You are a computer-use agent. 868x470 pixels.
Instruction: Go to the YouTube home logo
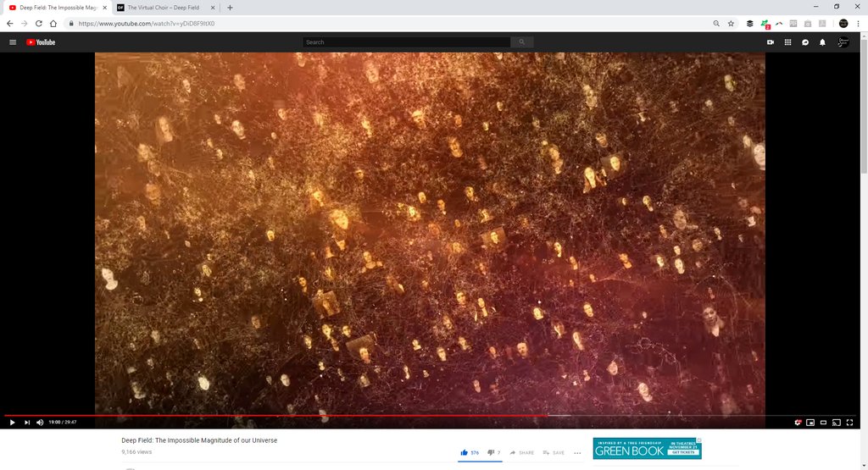pyautogui.click(x=41, y=42)
